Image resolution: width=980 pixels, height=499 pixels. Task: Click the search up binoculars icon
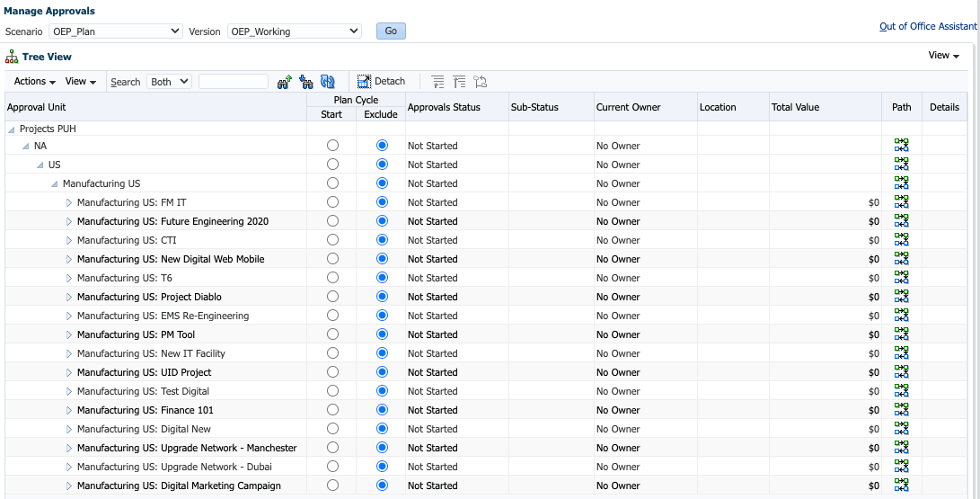click(285, 81)
